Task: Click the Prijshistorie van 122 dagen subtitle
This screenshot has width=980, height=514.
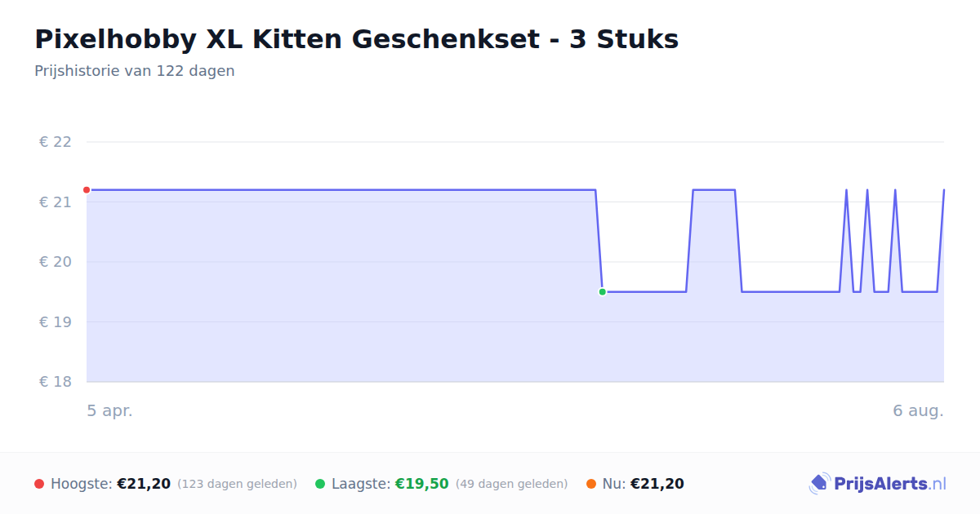Action: [x=135, y=71]
